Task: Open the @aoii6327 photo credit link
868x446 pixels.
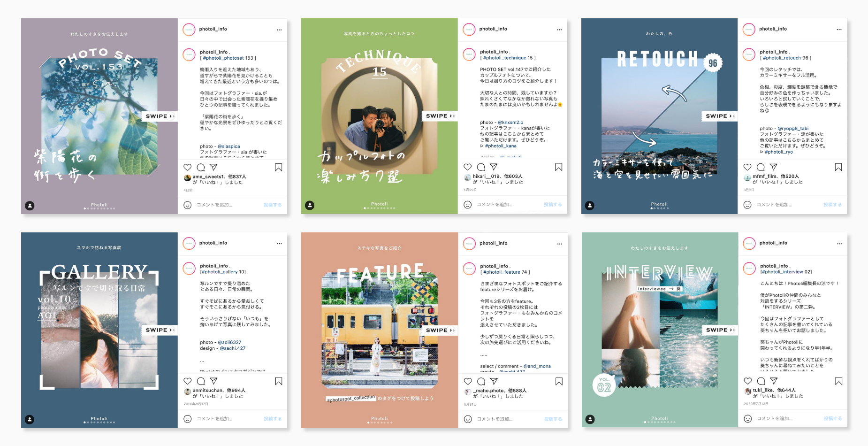Action: [x=229, y=342]
